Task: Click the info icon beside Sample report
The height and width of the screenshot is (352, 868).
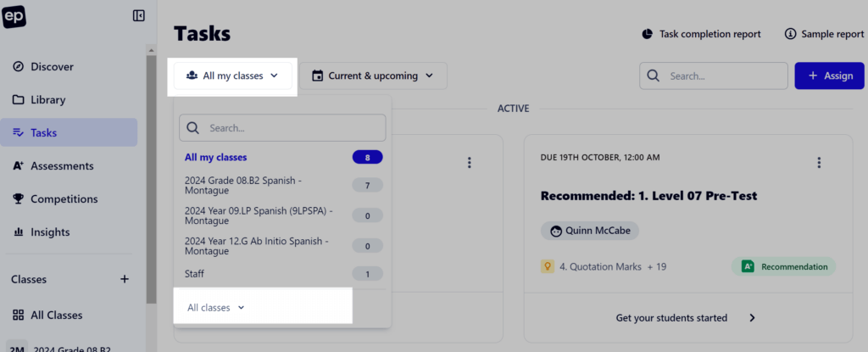Action: click(790, 34)
